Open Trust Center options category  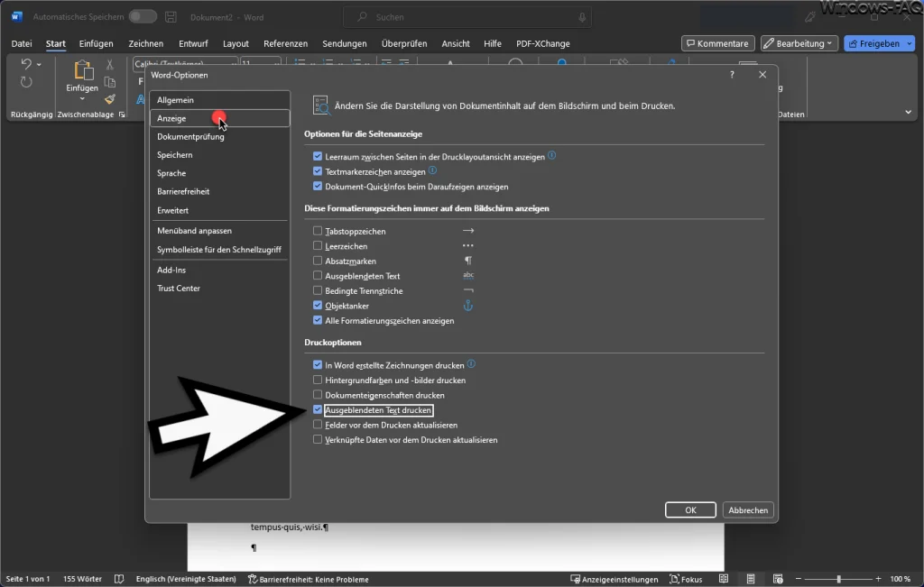219,288
